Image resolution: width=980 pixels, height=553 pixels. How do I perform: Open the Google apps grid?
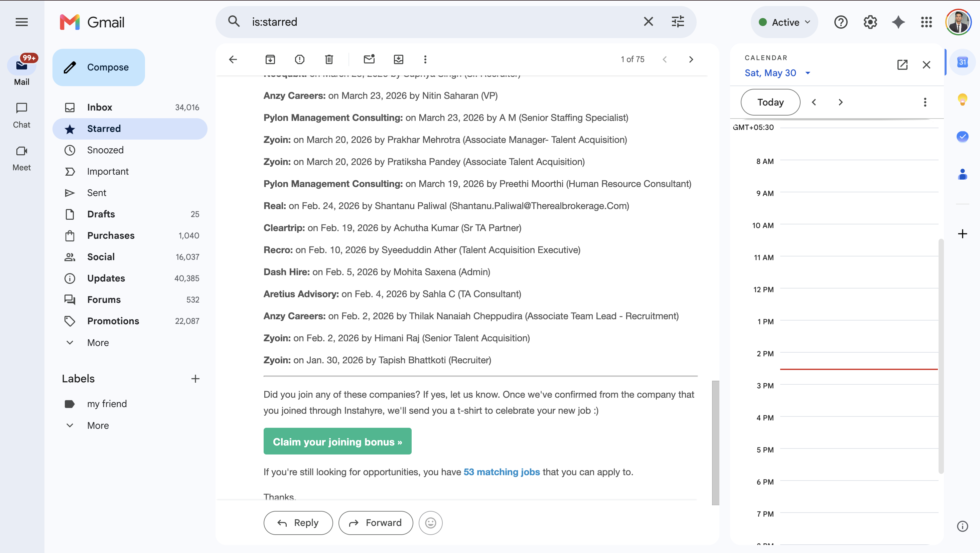[926, 22]
